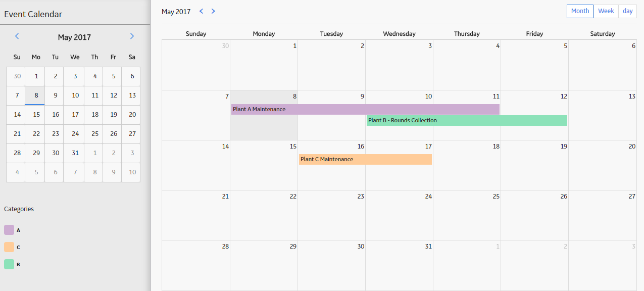Click the purple category A swatch

pyautogui.click(x=9, y=230)
